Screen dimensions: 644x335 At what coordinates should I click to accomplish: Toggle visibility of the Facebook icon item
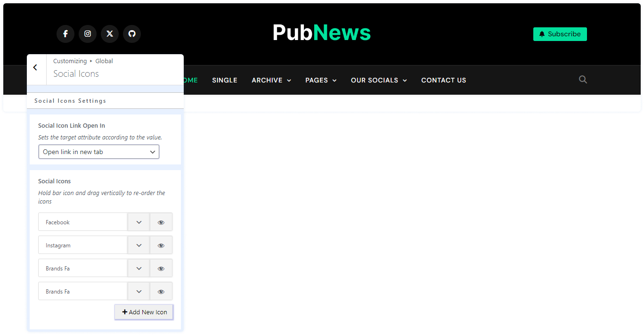pyautogui.click(x=161, y=222)
